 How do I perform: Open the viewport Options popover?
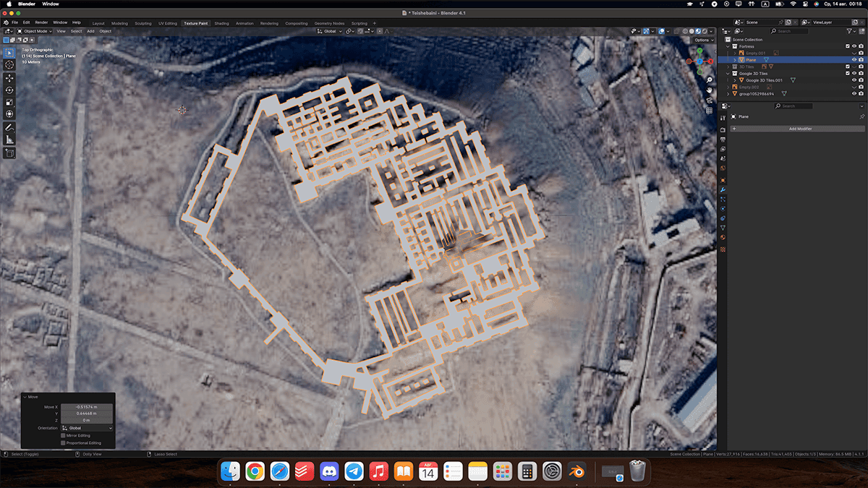[x=702, y=40]
